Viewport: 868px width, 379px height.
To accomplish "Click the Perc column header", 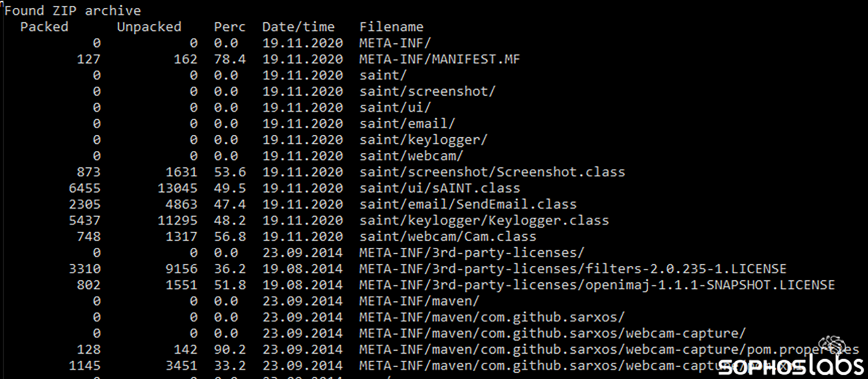I will point(229,27).
